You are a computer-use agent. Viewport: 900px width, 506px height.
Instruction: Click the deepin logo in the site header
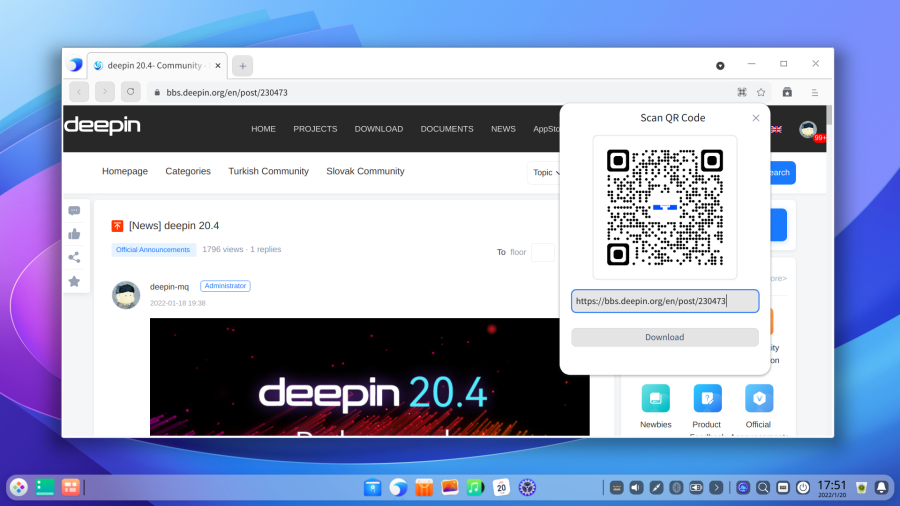point(102,125)
